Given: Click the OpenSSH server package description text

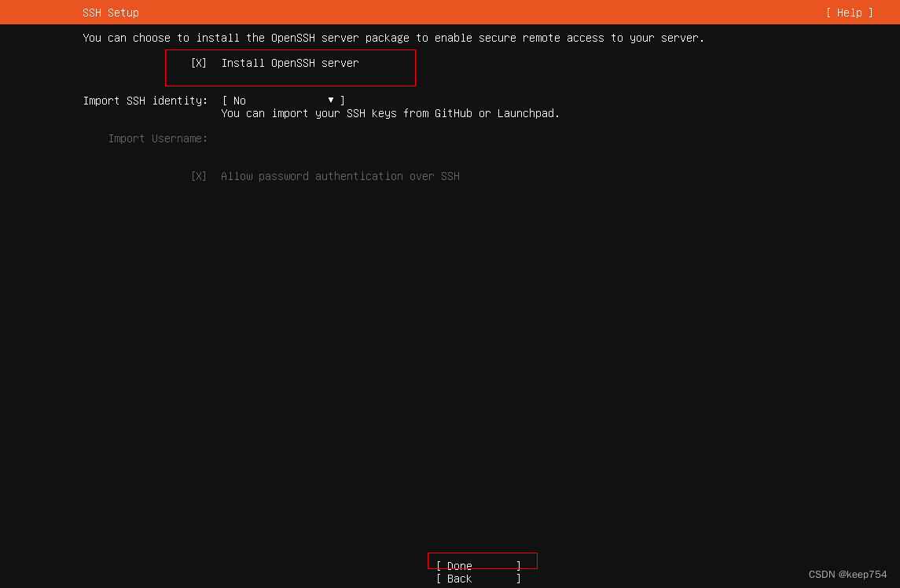Looking at the screenshot, I should [x=393, y=38].
